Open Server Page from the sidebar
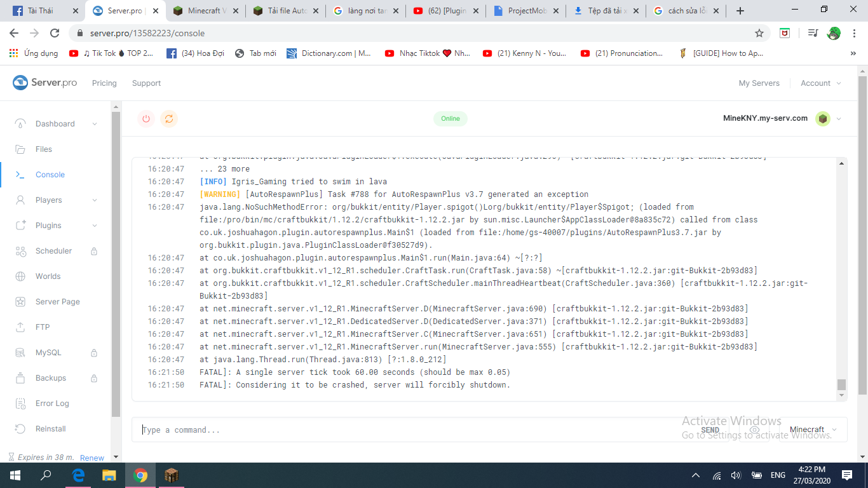 pyautogui.click(x=58, y=302)
